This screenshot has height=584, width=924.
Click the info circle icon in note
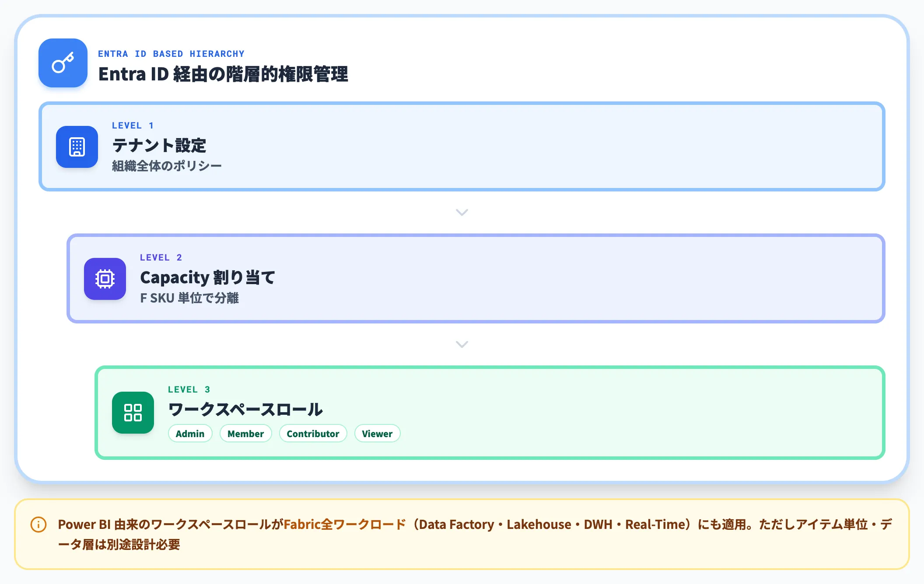tap(38, 525)
